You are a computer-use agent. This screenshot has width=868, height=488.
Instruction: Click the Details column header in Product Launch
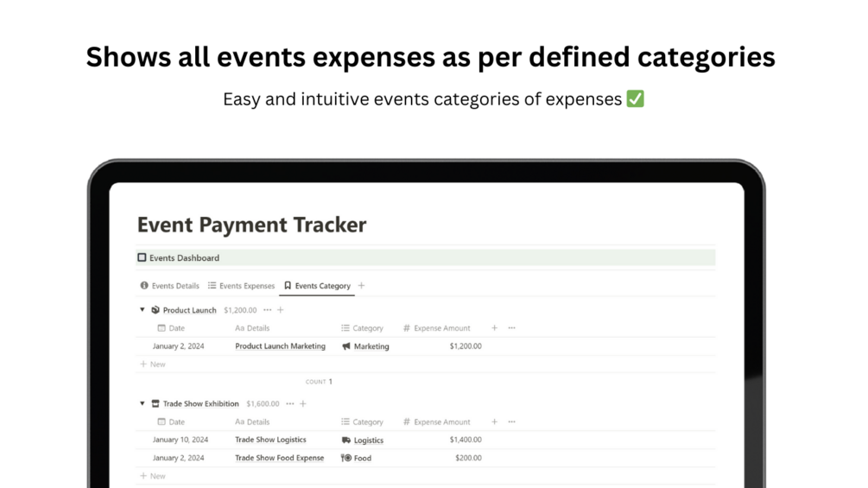click(x=252, y=328)
